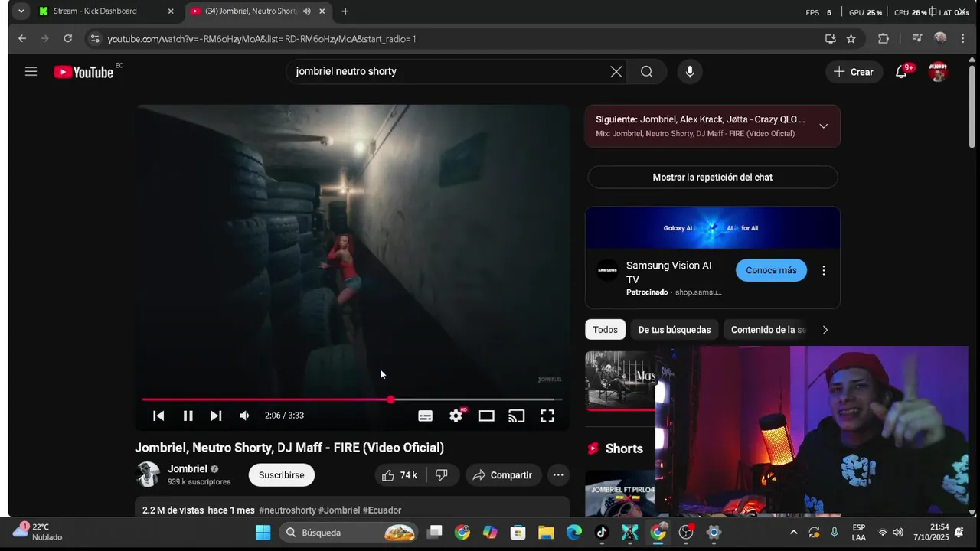Toggle subtitles in the video player

[x=426, y=416]
